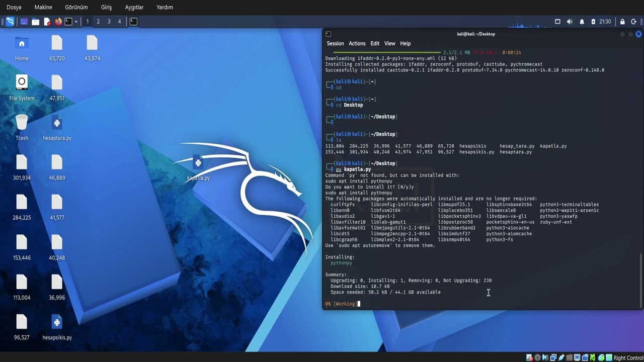Click the VirtualBox optical disc status icon
The height and width of the screenshot is (362, 644).
click(x=537, y=357)
